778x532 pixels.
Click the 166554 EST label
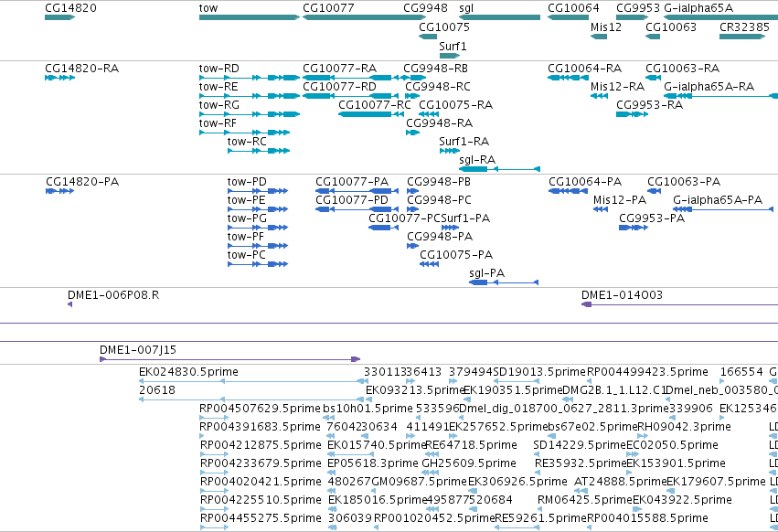(x=741, y=372)
